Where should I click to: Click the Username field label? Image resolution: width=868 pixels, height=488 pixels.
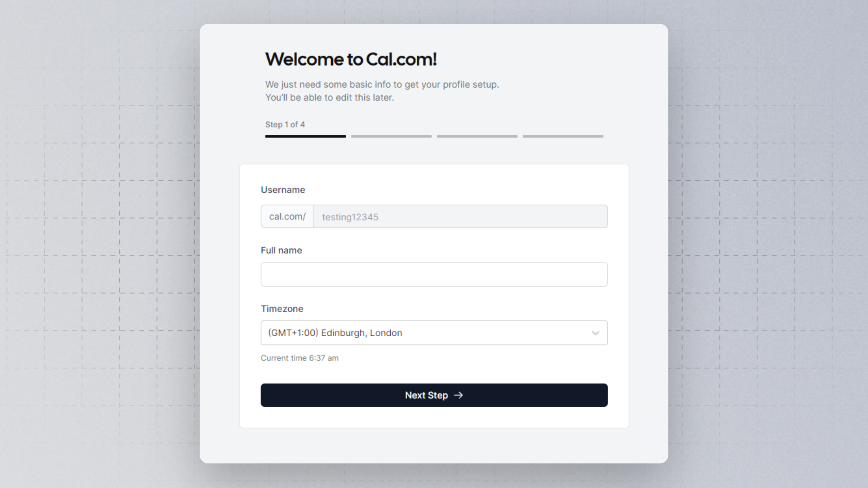pos(283,190)
